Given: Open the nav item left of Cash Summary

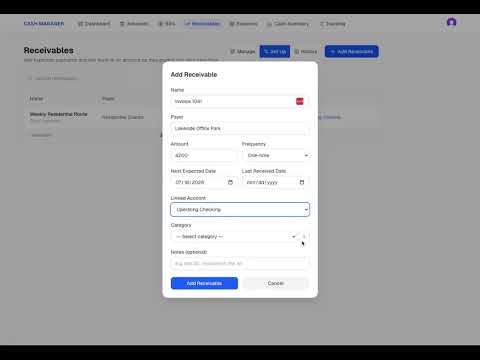Looking at the screenshot, I should click(x=244, y=24).
